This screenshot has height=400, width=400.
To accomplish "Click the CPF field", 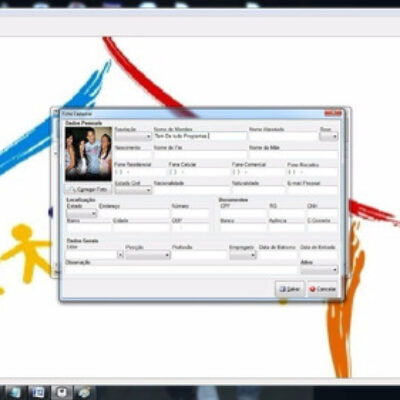I will tap(243, 213).
